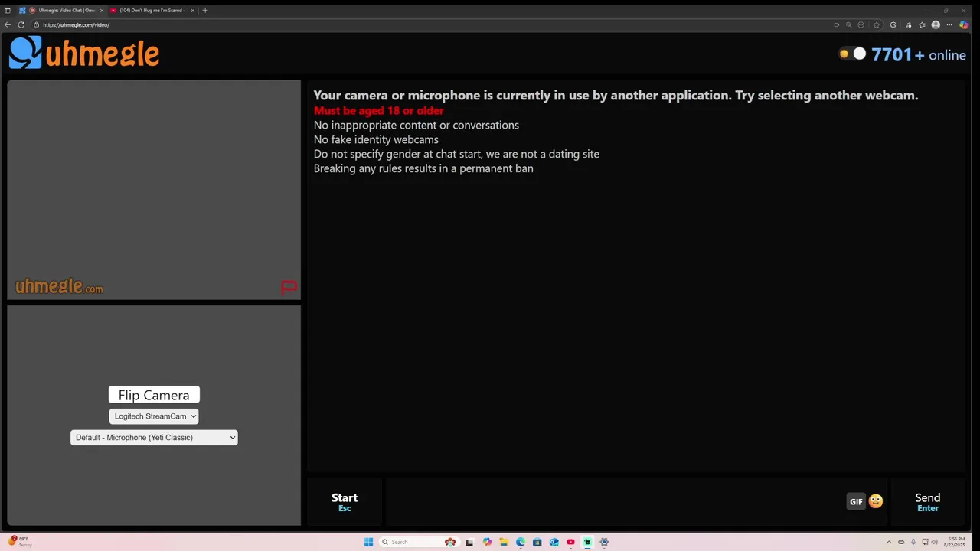This screenshot has width=980, height=551.
Task: Click 'No inappropriate content or conversations' text
Action: (x=416, y=125)
